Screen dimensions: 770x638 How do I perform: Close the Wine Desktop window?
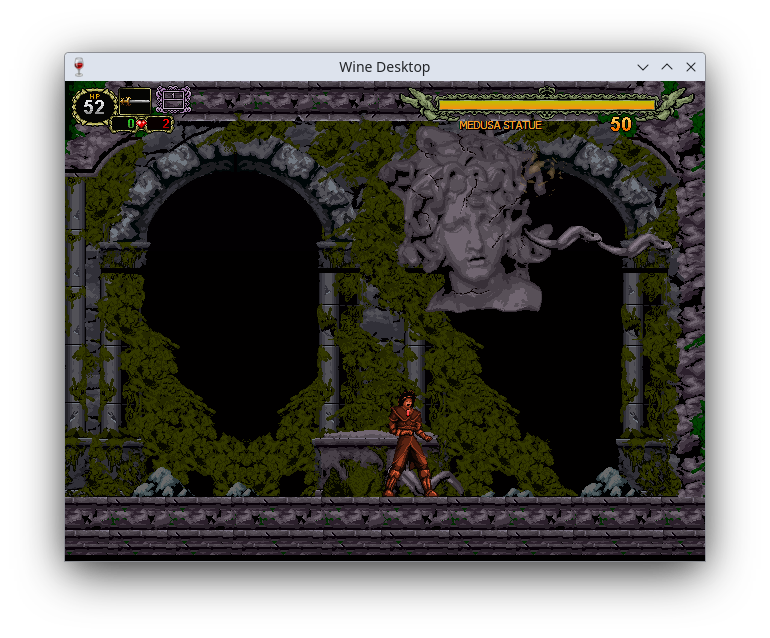pyautogui.click(x=690, y=67)
